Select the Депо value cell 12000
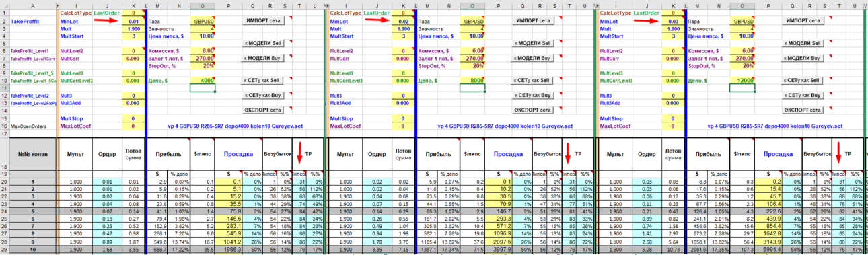This screenshot has width=868, height=255. 742,81
